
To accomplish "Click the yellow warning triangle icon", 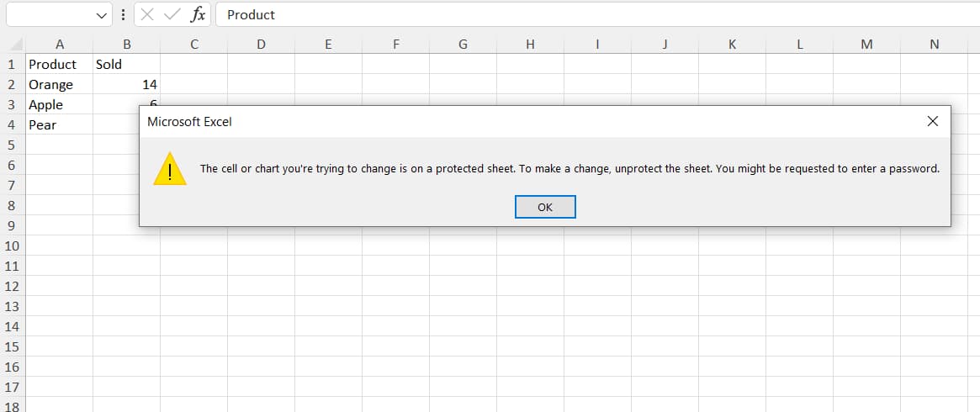I will [170, 168].
